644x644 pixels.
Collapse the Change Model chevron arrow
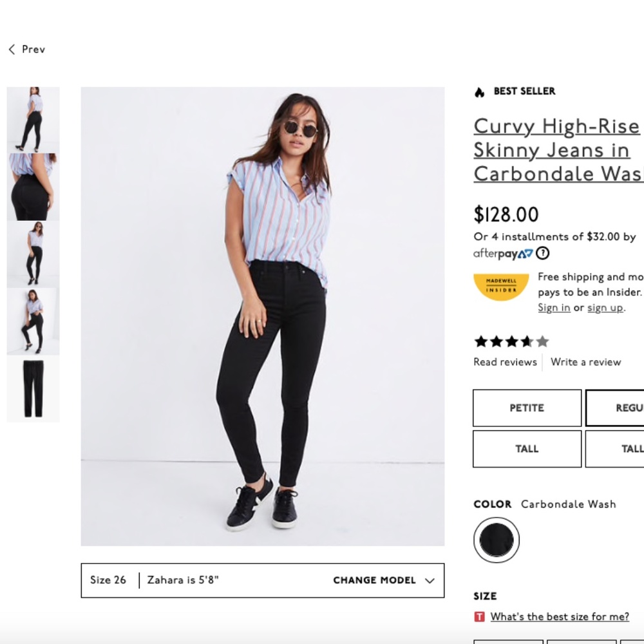(428, 580)
